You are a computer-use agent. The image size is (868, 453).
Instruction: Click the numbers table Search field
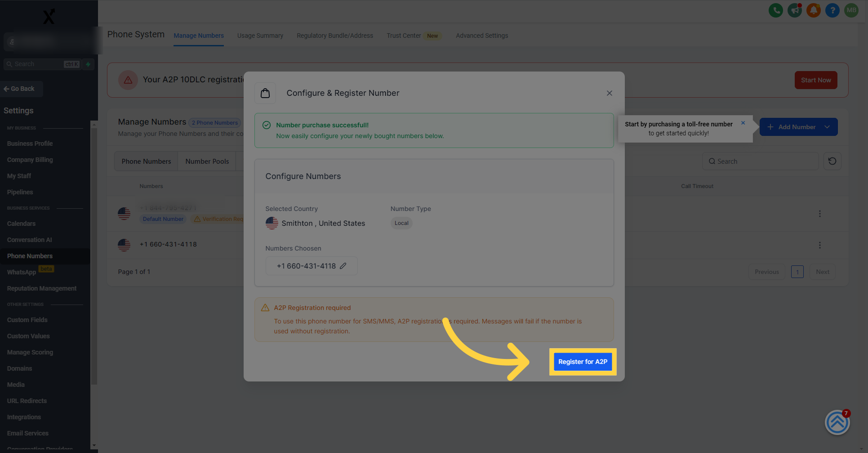pyautogui.click(x=760, y=161)
